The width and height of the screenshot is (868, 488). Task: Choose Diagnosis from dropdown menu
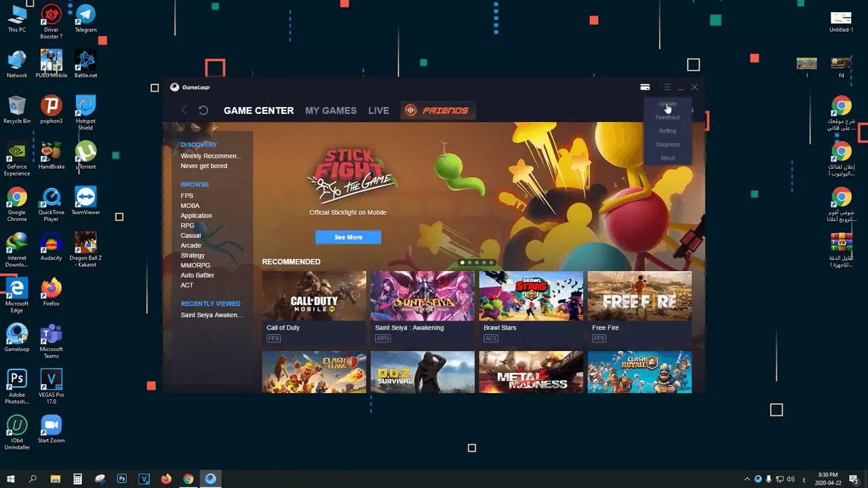pyautogui.click(x=667, y=144)
